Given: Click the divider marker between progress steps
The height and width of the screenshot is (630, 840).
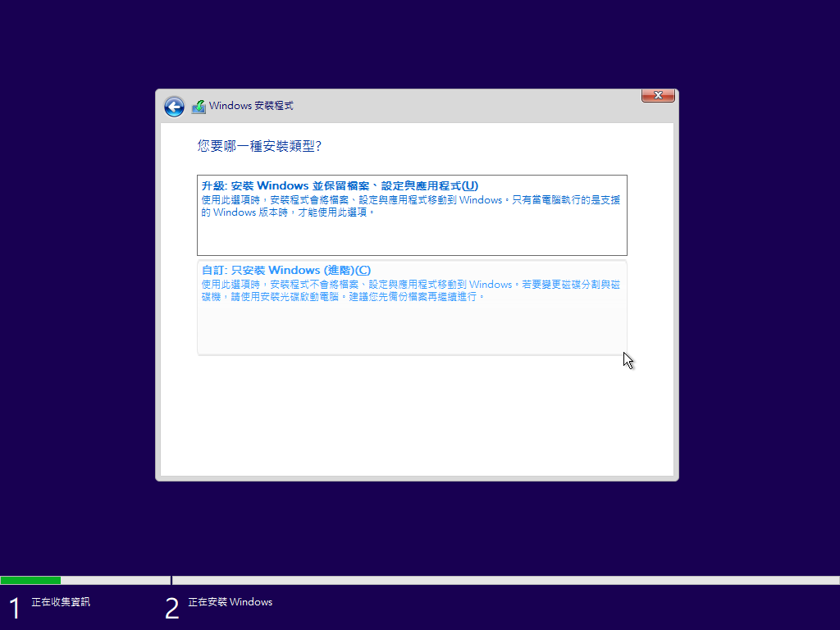Looking at the screenshot, I should click(171, 580).
